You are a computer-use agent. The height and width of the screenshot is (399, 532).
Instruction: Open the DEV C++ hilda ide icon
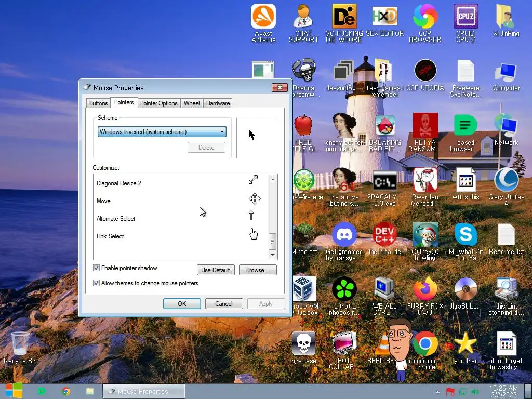tap(385, 239)
